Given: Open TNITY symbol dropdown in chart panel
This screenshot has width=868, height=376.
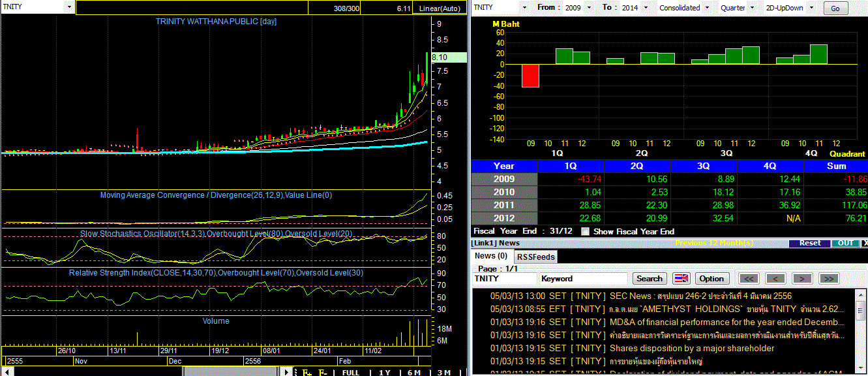Looking at the screenshot, I should click(x=70, y=7).
